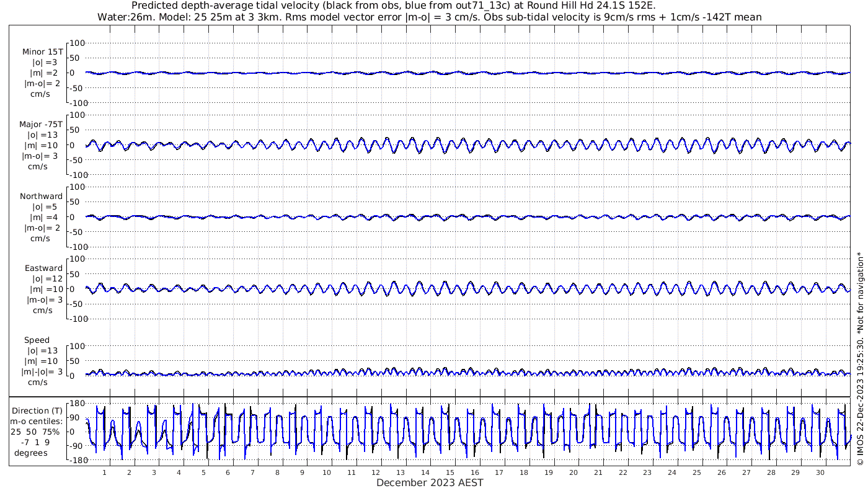Screen dimensions: 868x496
Task: Click '|o| =3' under Minor 15T
Action: click(x=45, y=63)
